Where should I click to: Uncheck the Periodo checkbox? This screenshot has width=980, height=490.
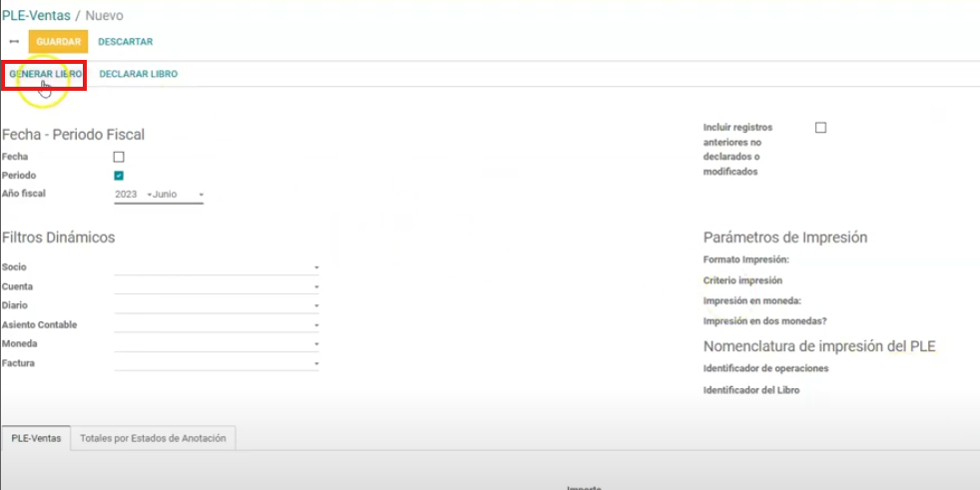click(x=119, y=176)
